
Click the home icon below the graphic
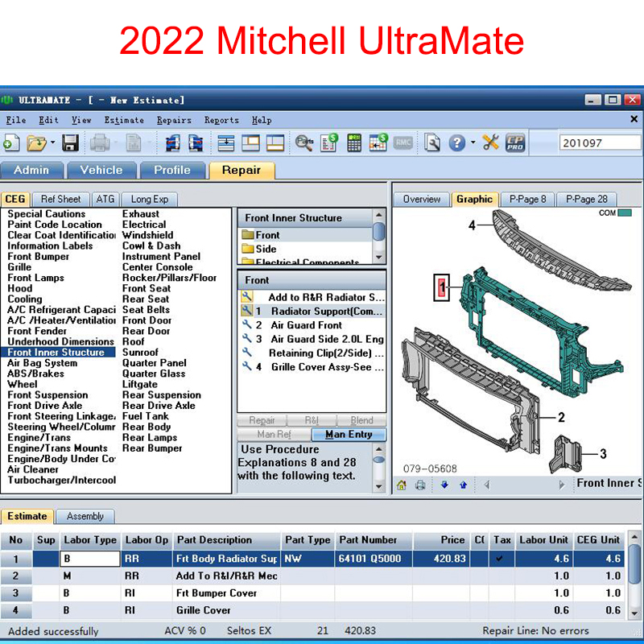click(402, 485)
